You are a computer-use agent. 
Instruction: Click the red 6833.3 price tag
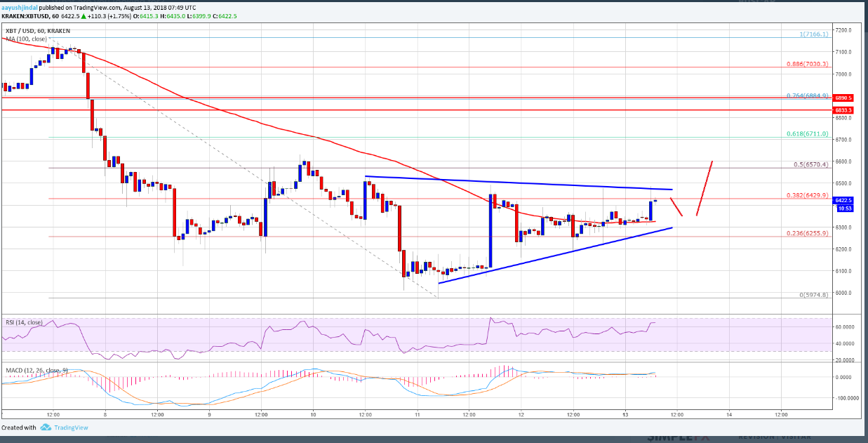tap(843, 110)
